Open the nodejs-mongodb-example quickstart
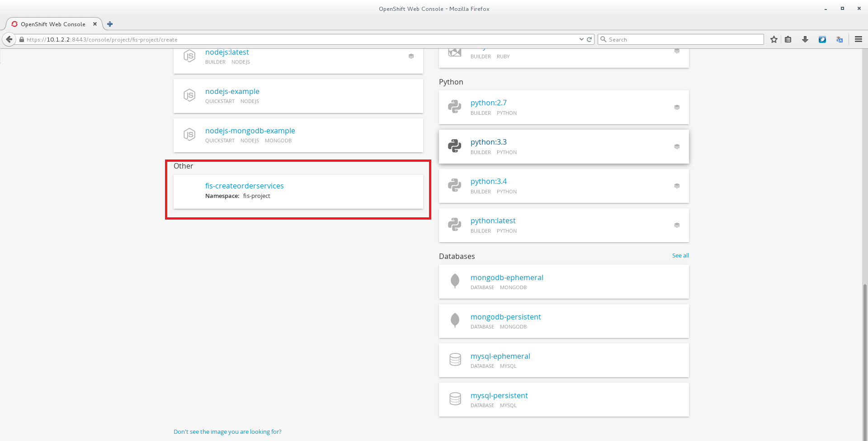Image resolution: width=868 pixels, height=441 pixels. click(250, 131)
